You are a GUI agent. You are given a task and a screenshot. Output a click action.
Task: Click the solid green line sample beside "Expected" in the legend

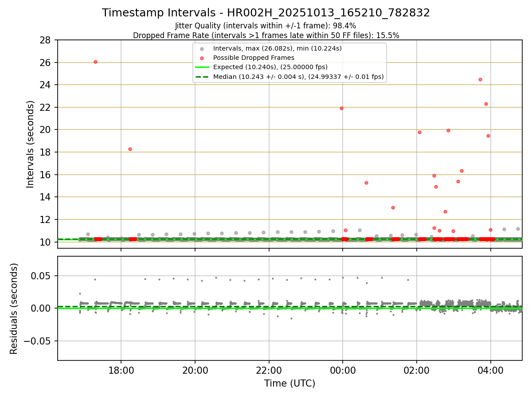click(202, 67)
